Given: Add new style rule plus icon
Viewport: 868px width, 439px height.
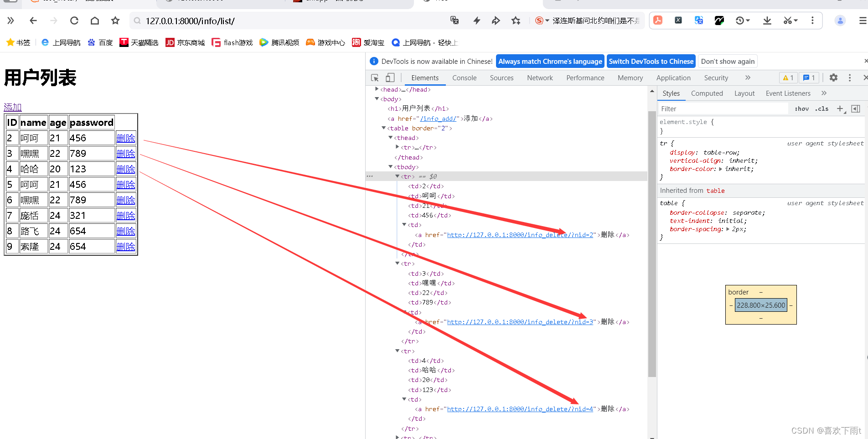Looking at the screenshot, I should click(840, 108).
